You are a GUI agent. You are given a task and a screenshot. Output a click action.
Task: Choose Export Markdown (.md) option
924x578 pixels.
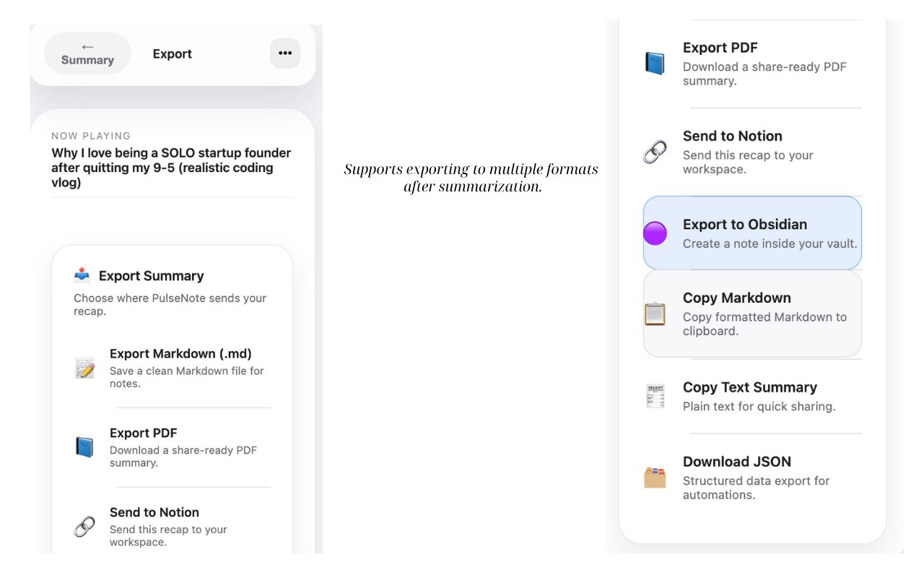click(172, 368)
